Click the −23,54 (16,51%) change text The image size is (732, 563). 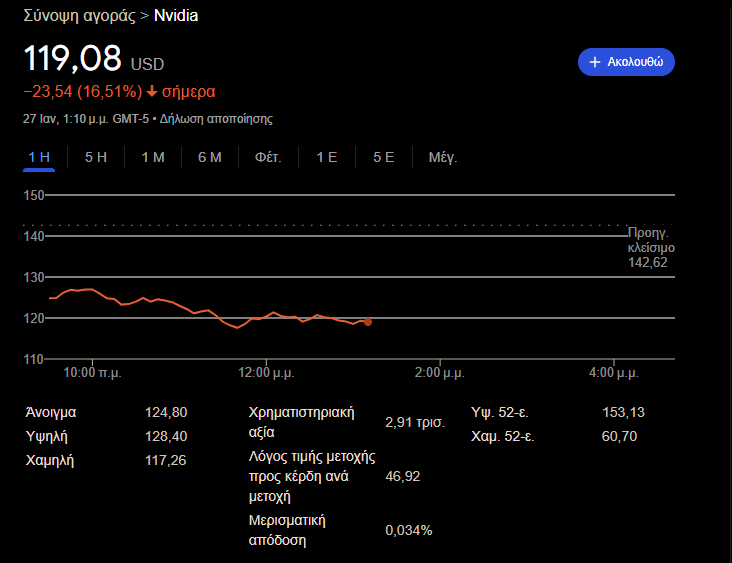[x=83, y=91]
